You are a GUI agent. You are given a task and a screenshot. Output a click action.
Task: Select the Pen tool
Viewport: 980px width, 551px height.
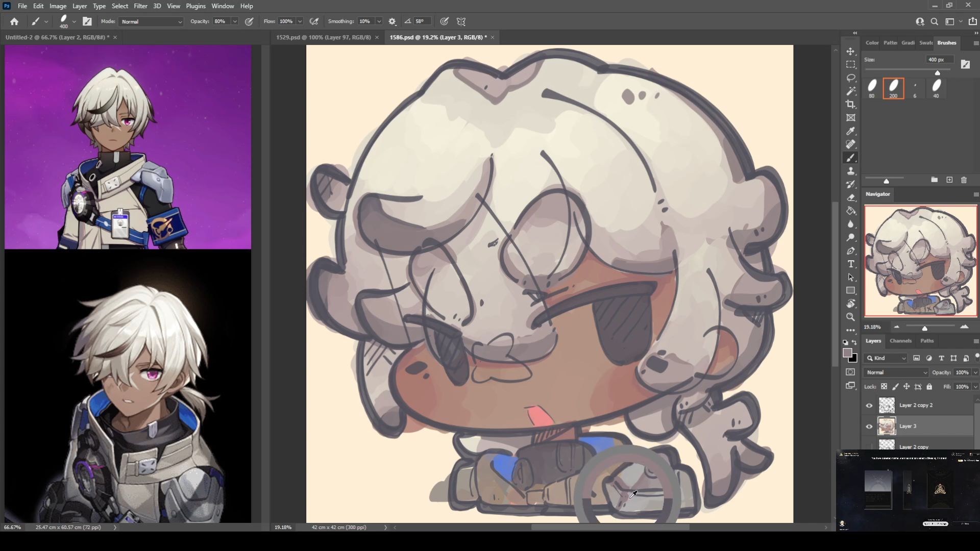850,251
